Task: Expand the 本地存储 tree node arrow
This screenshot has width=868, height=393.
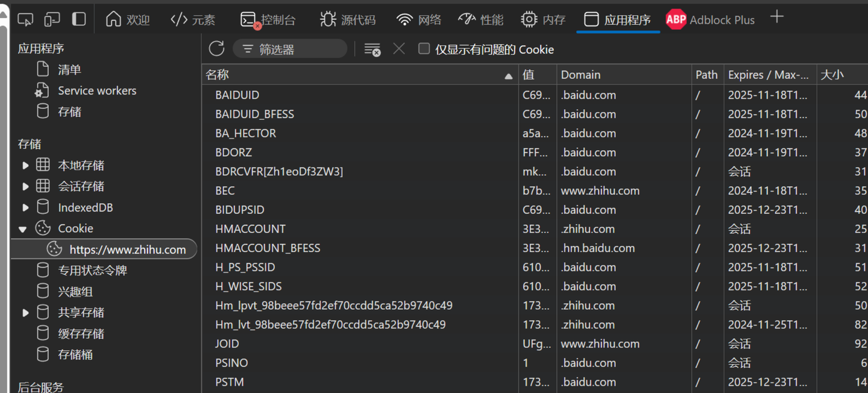Action: [x=25, y=165]
